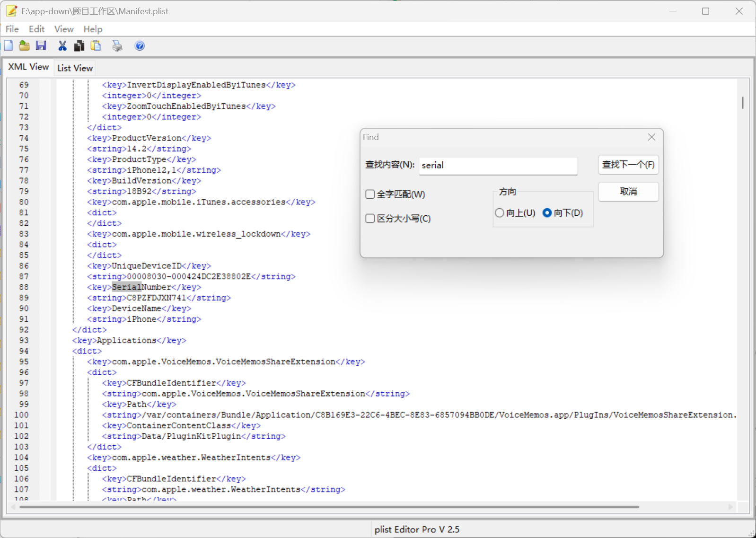Click the Cut scissors icon
Viewport: 756px width, 538px height.
(x=62, y=46)
